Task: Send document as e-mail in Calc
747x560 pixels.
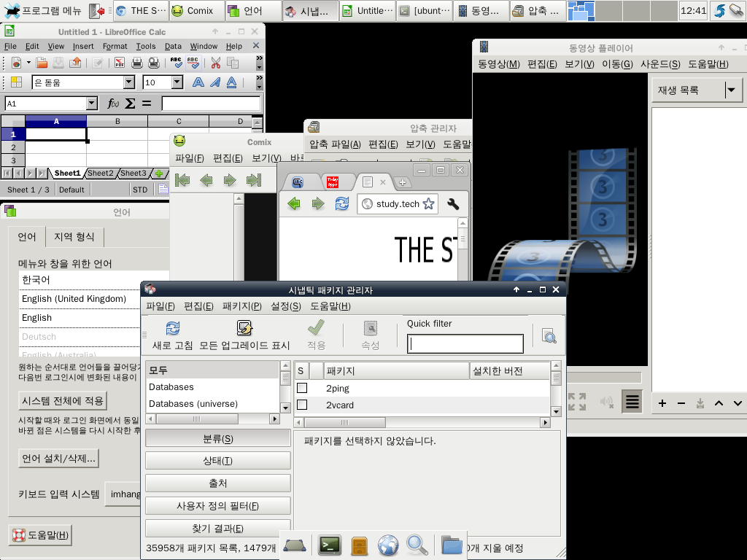Action: (x=75, y=63)
